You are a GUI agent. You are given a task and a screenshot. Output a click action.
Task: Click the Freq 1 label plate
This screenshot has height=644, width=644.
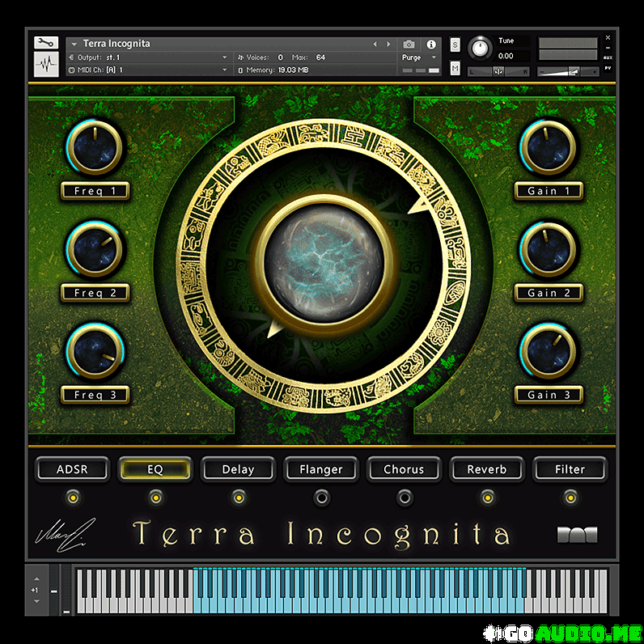(95, 191)
